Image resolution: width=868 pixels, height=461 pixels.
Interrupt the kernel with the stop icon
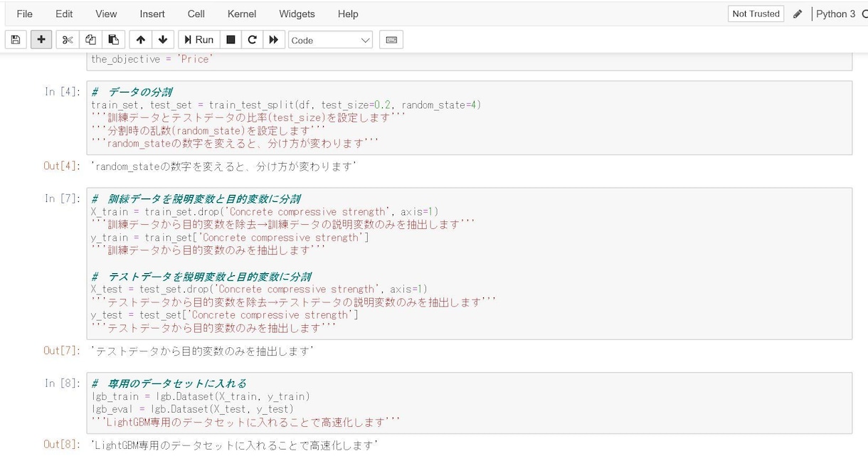click(x=231, y=40)
